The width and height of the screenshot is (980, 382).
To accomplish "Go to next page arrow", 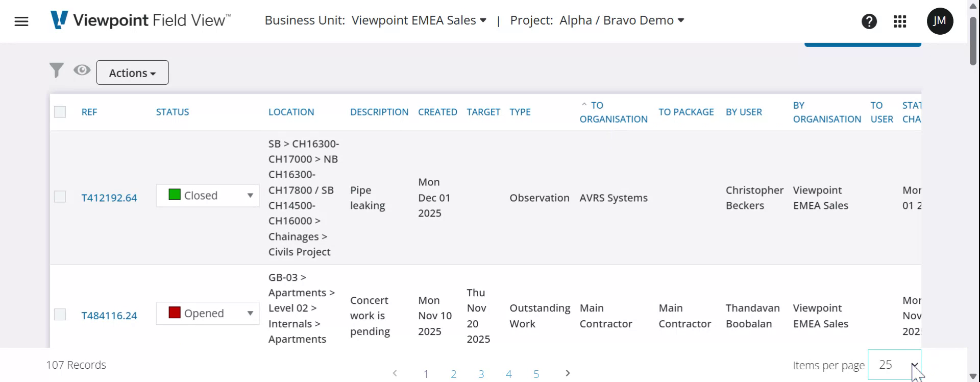I will tap(568, 373).
